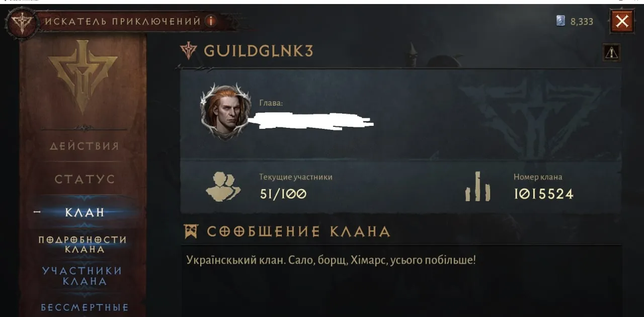This screenshot has height=317, width=644.
Task: Open Бессмертные submenu item
Action: pyautogui.click(x=85, y=307)
